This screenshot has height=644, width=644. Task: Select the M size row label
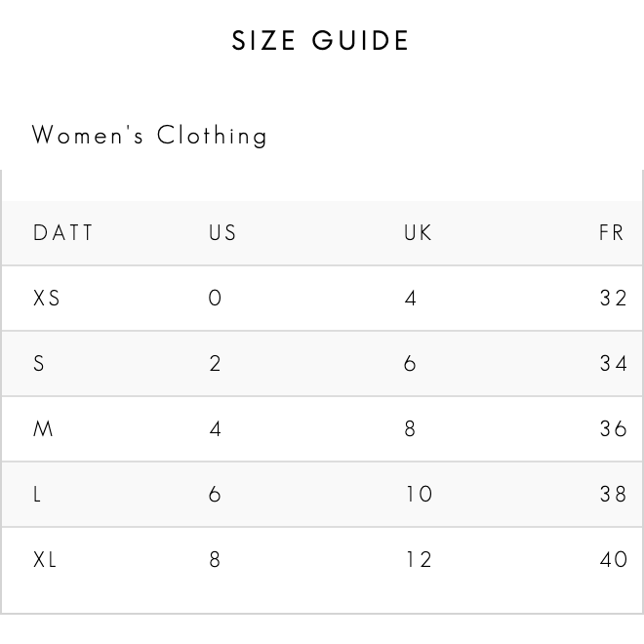pyautogui.click(x=43, y=428)
